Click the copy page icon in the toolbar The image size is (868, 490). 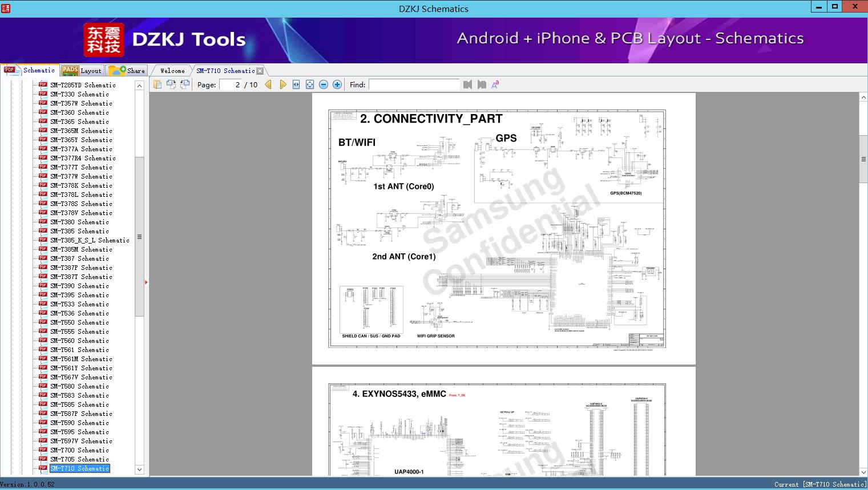[158, 84]
